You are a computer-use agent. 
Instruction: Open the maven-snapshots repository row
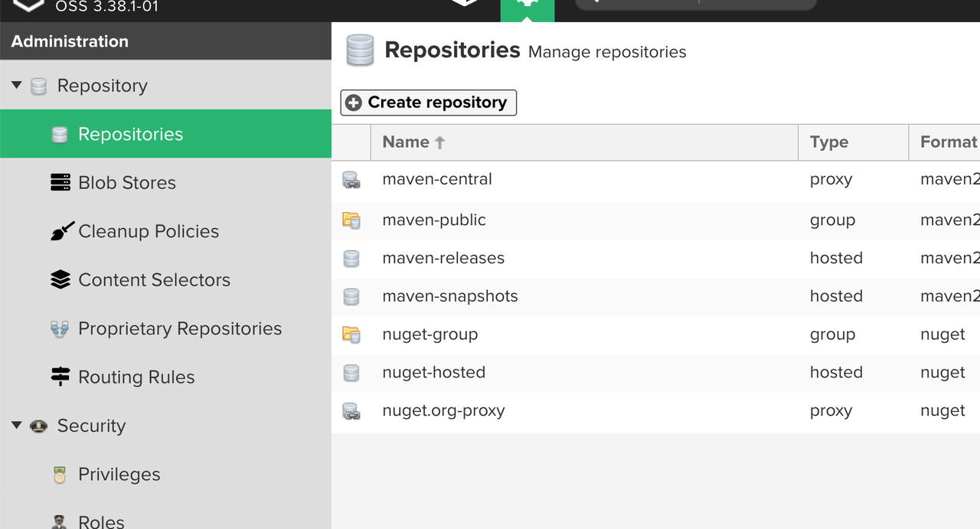655,296
